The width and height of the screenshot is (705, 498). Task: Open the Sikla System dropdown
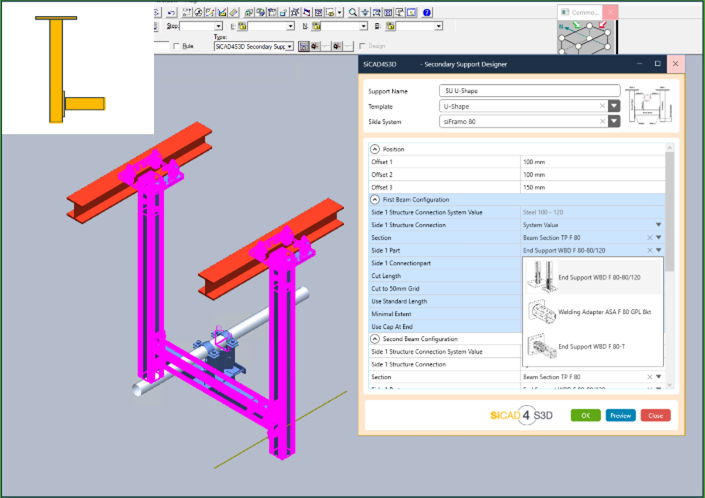(x=615, y=121)
